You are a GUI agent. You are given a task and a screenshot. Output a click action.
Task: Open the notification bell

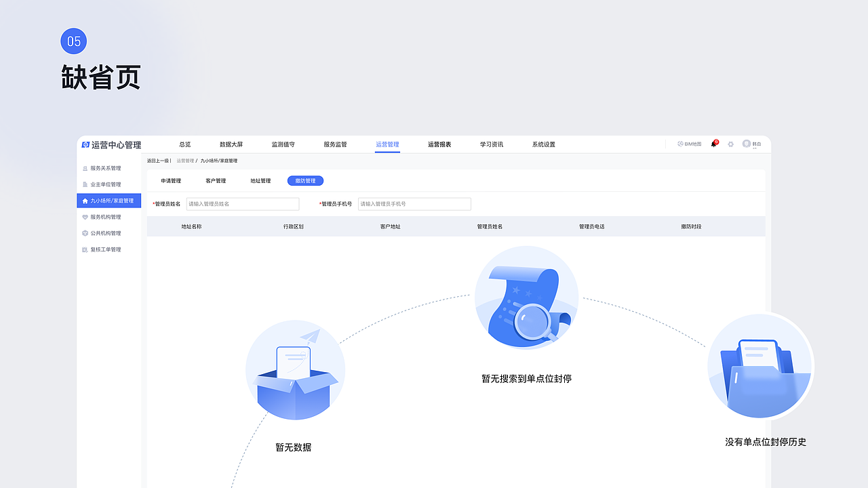click(x=714, y=144)
